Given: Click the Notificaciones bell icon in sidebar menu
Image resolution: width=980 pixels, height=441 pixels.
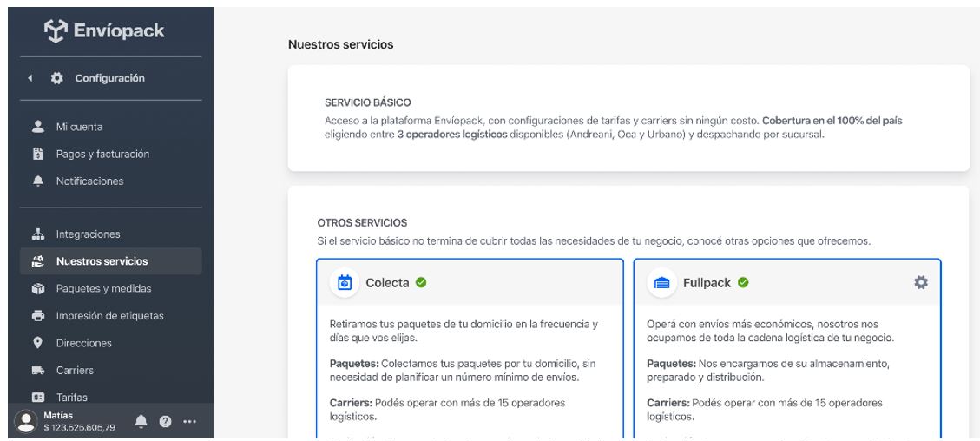Looking at the screenshot, I should pyautogui.click(x=38, y=181).
